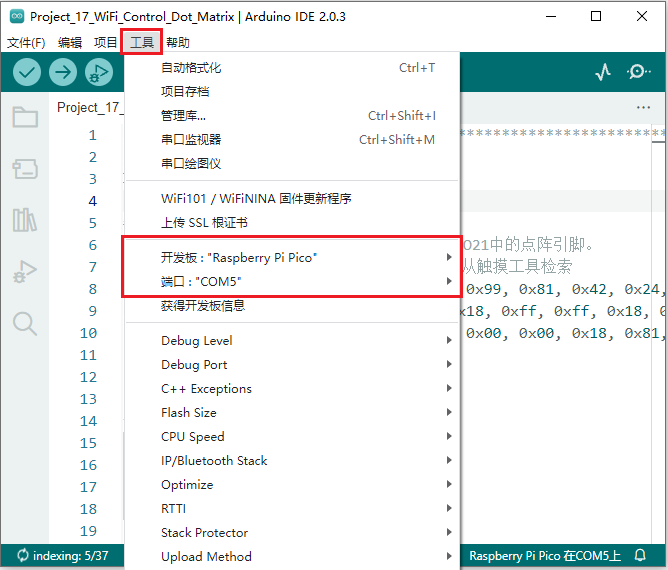Expand the Stack Protector submenu
Image resolution: width=668 pixels, height=570 pixels.
tap(292, 533)
